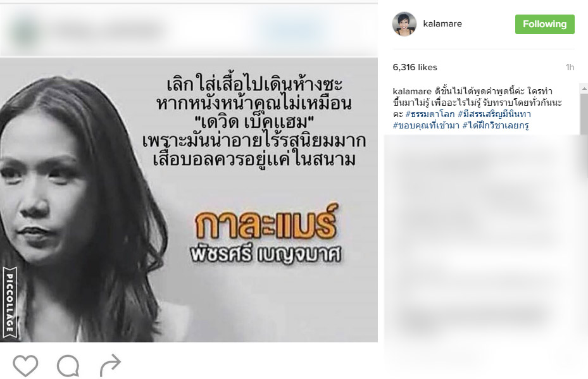This screenshot has width=588, height=379.
Task: Click the comments scrollbar up arrow
Action: [x=584, y=89]
